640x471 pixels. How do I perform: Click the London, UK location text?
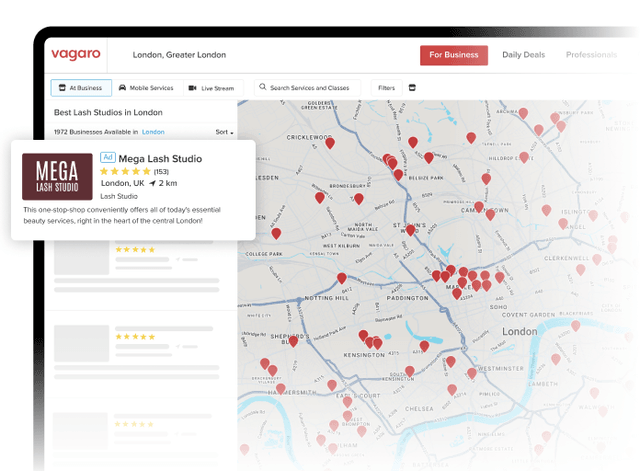122,183
